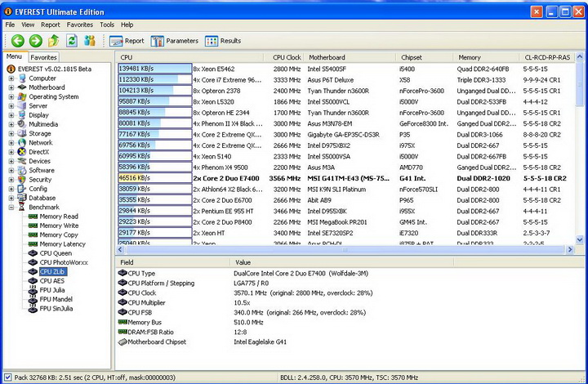Select the highlighted 46516 KB/s E7400 result bar

point(155,178)
